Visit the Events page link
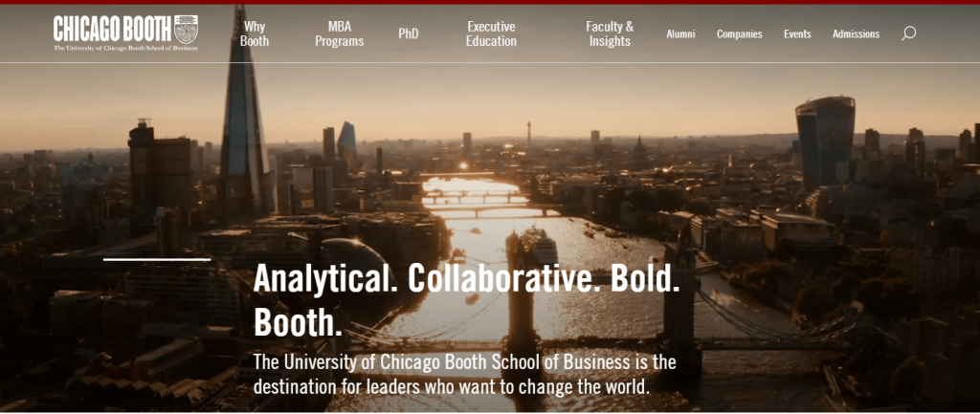The image size is (980, 414). click(797, 34)
